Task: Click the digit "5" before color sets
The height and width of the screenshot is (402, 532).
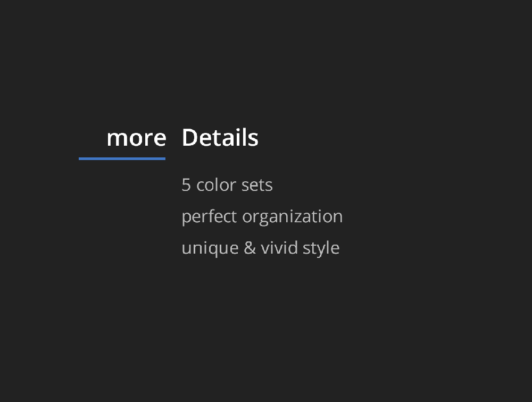Action: (x=186, y=185)
